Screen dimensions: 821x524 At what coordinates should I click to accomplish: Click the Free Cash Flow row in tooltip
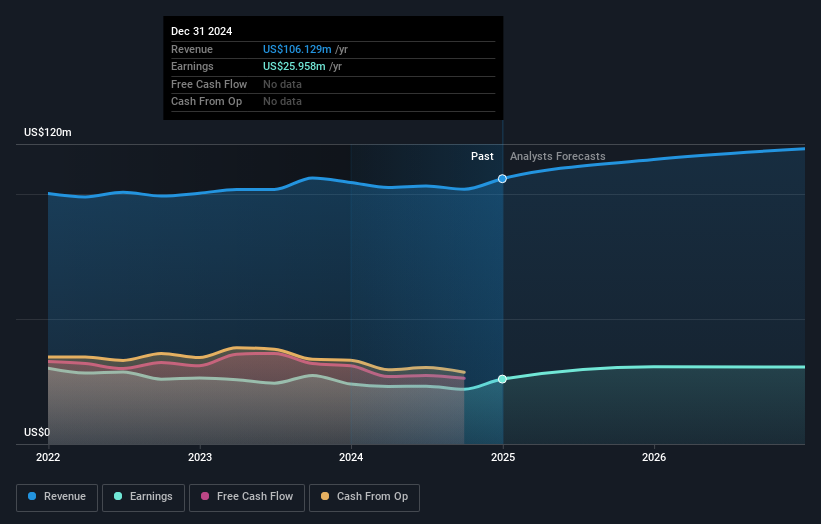(333, 84)
